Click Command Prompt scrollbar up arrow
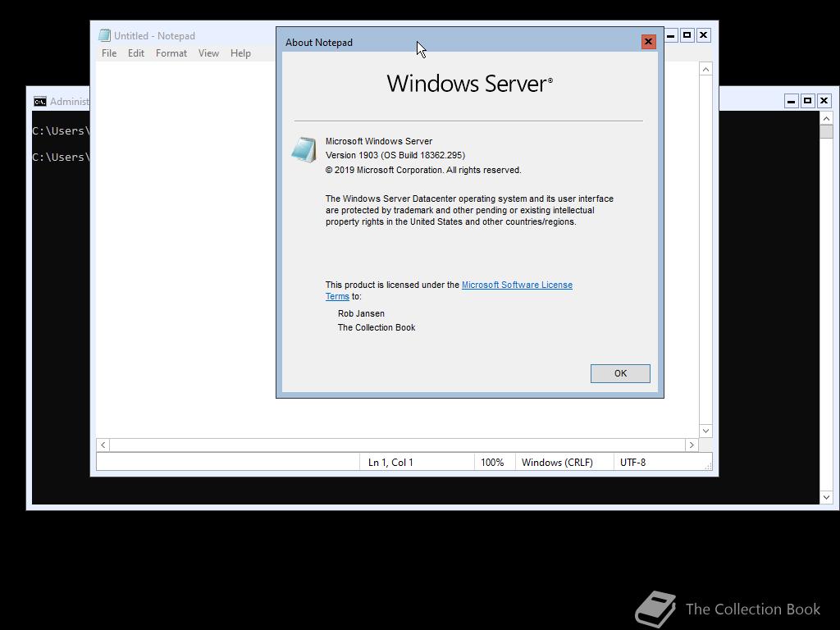Viewport: 840px width, 630px height. (826, 118)
